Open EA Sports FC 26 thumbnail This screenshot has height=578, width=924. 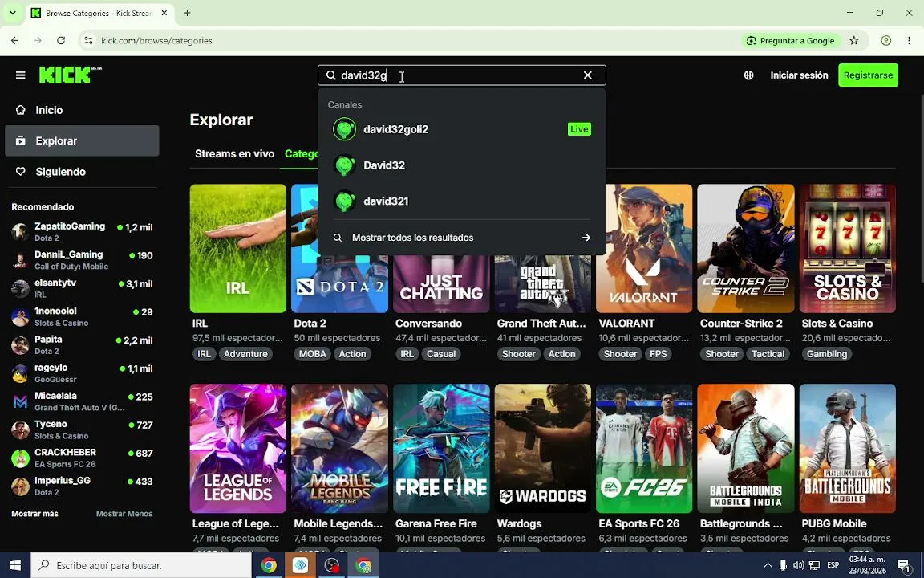tap(644, 448)
